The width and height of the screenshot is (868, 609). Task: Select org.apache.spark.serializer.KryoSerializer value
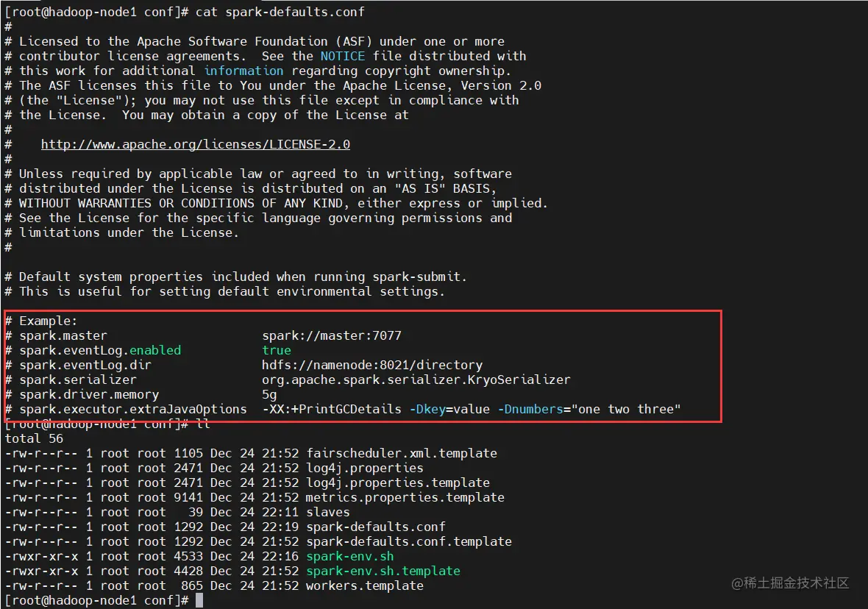click(x=416, y=380)
